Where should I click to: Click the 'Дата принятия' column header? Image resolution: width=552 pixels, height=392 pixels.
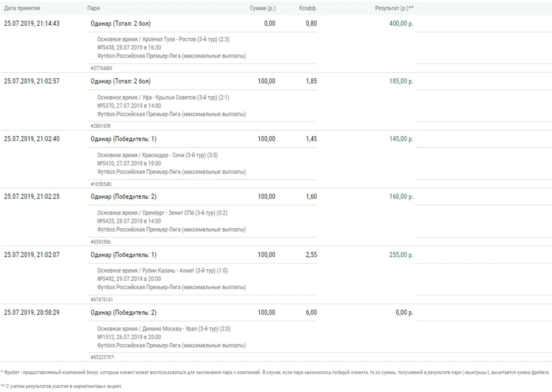[x=22, y=8]
